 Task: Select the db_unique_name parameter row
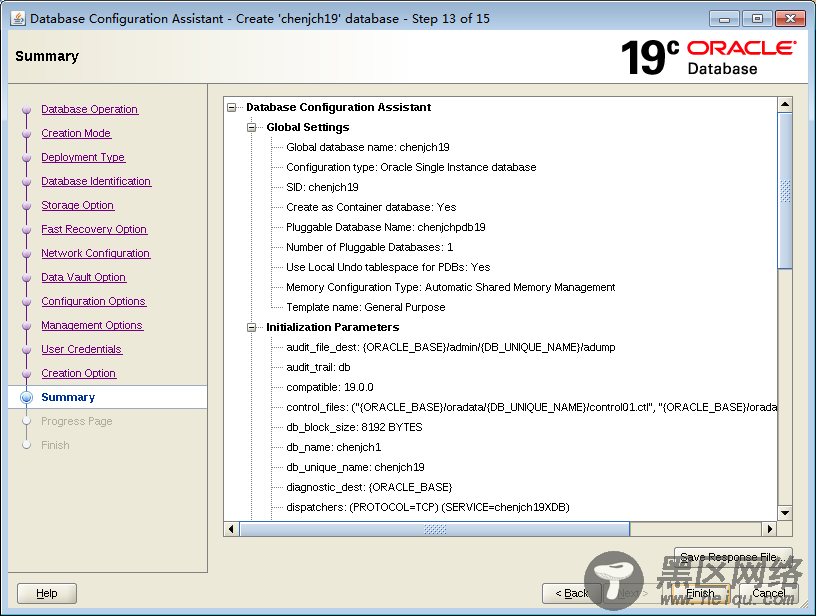point(355,467)
